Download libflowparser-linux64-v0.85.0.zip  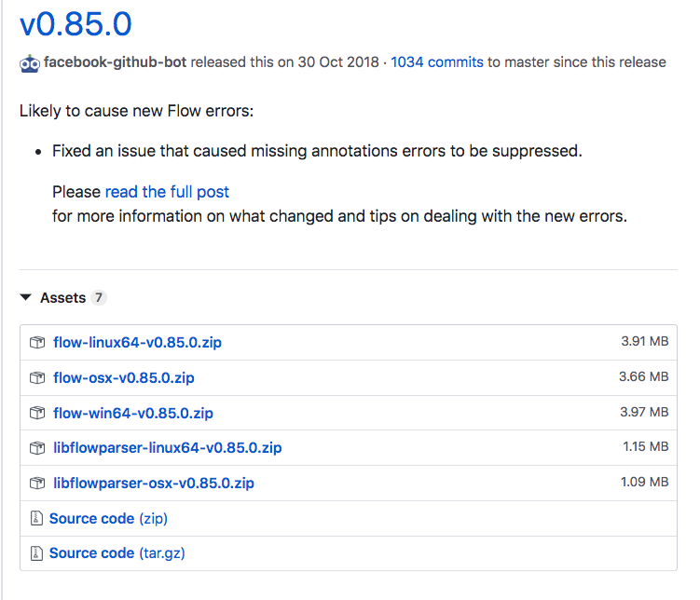pyautogui.click(x=168, y=447)
